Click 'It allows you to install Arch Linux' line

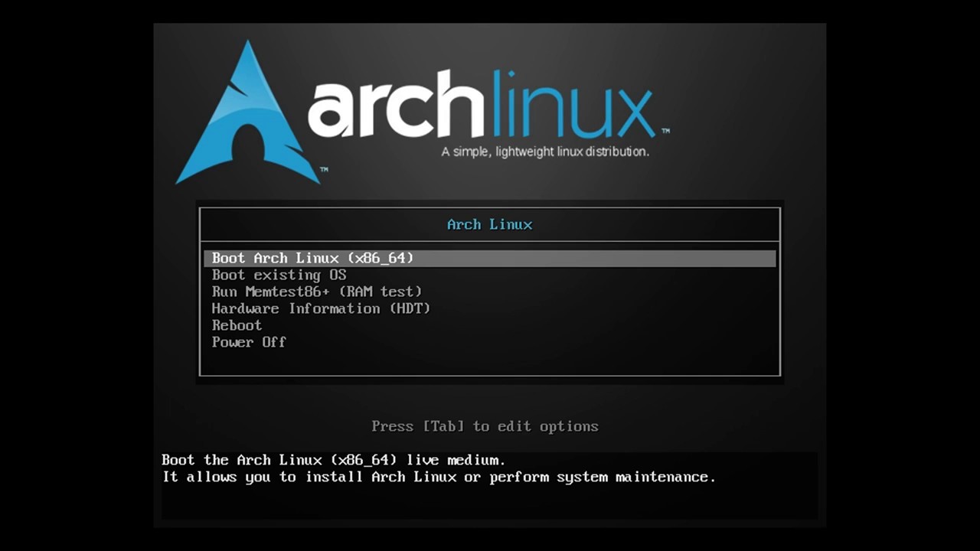[439, 477]
